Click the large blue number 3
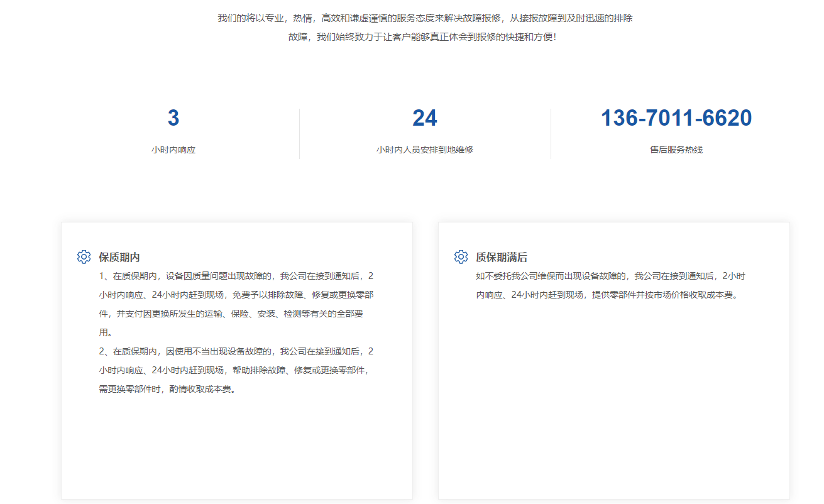The image size is (824, 504). (x=173, y=118)
